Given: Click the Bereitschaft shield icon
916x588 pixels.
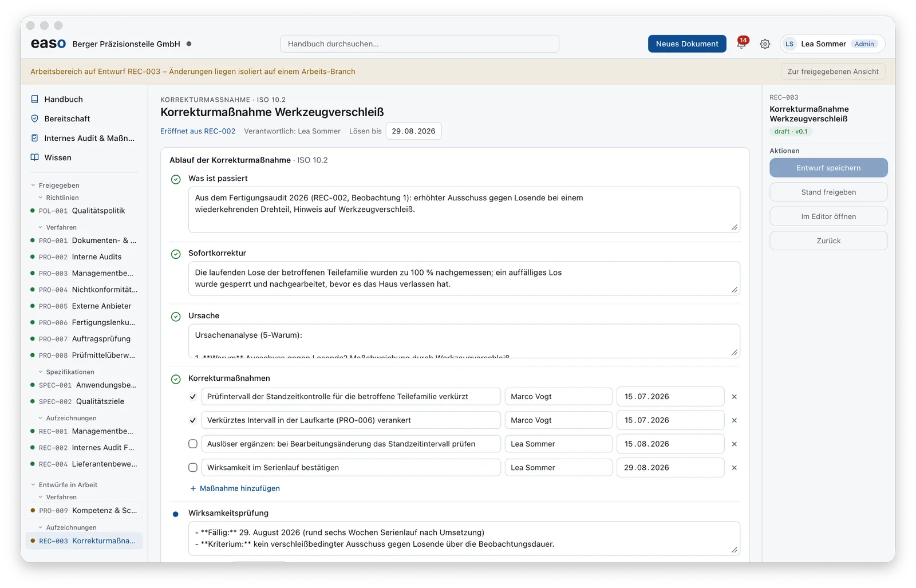Looking at the screenshot, I should [35, 119].
